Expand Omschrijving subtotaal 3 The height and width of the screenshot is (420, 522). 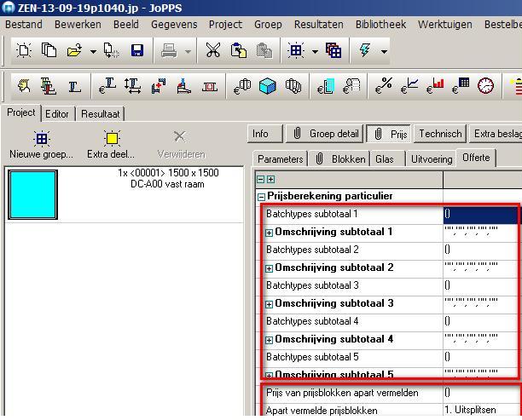(269, 304)
